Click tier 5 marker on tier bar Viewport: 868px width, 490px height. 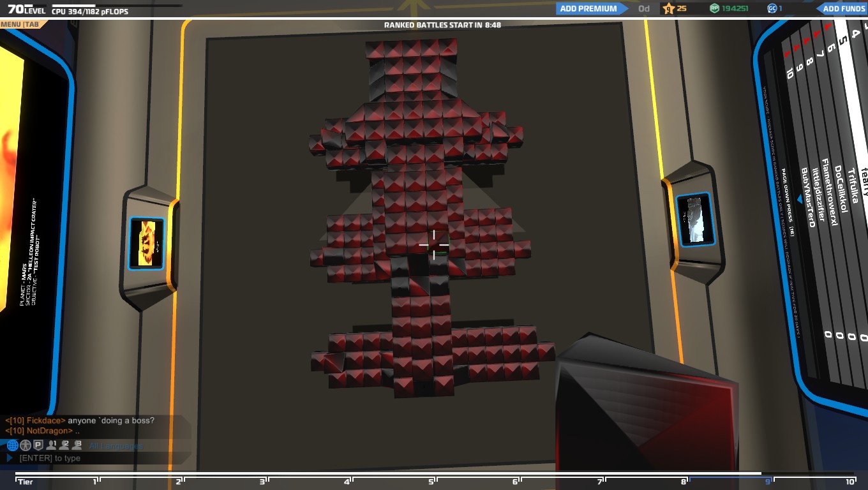click(431, 482)
